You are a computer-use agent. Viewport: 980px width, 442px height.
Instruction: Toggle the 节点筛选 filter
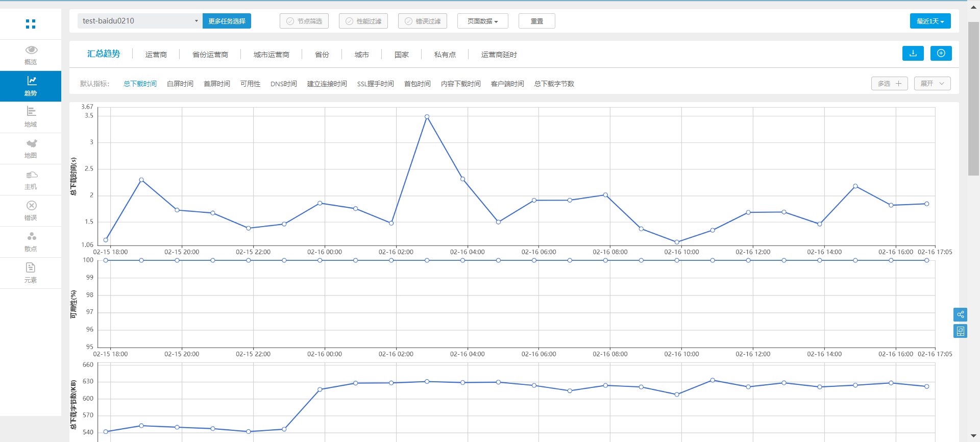304,21
